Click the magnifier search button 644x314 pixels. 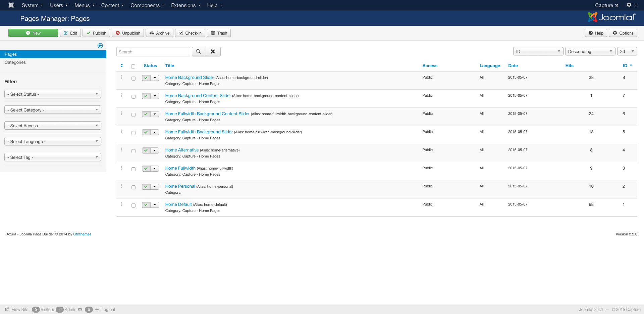click(x=199, y=52)
